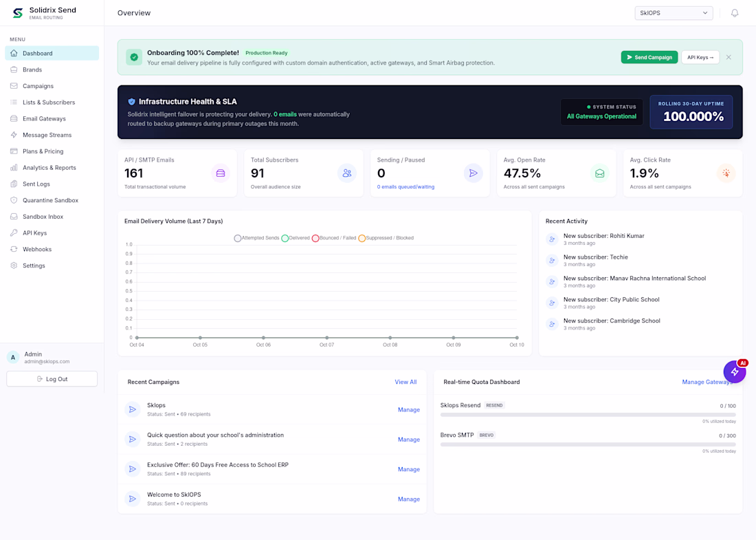Dismiss the onboarding complete banner
The height and width of the screenshot is (540, 756).
[x=729, y=57]
